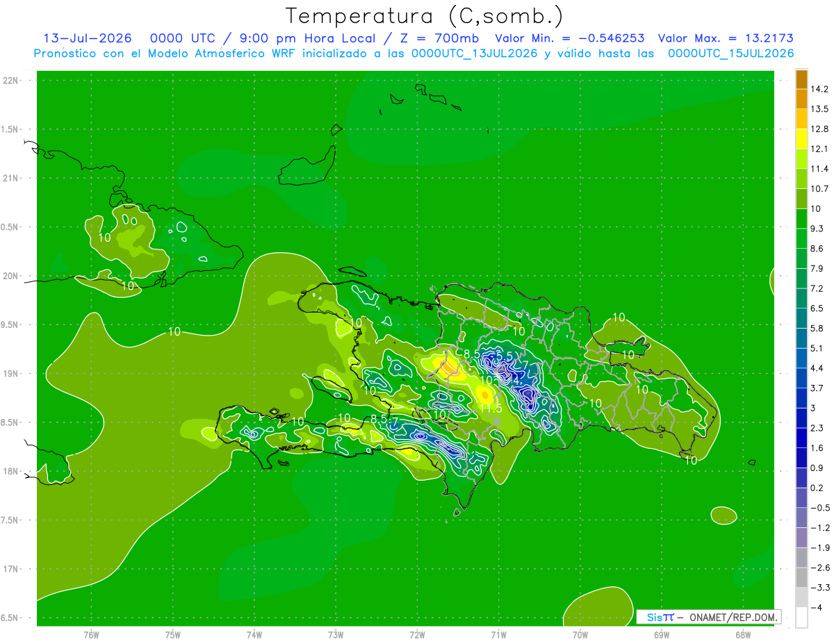This screenshot has height=644, width=834.
Task: Click 'Valor Min. = -0.546253' text
Action: click(x=569, y=38)
